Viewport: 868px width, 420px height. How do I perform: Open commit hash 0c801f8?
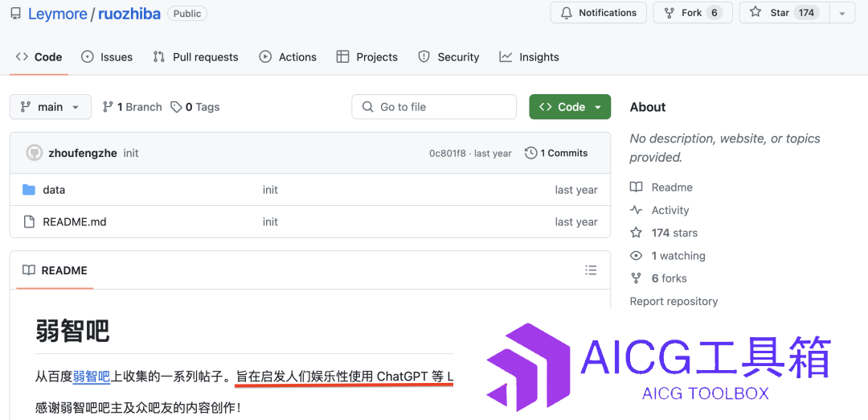pyautogui.click(x=448, y=153)
